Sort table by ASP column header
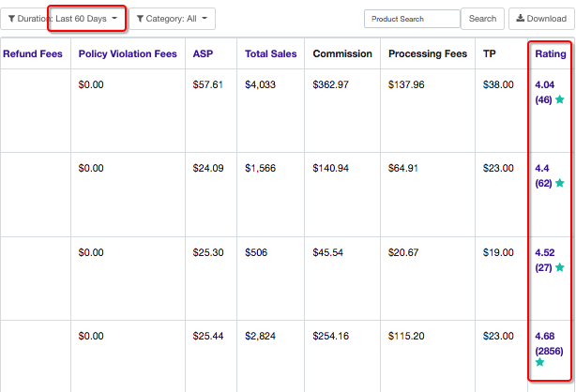 click(202, 54)
